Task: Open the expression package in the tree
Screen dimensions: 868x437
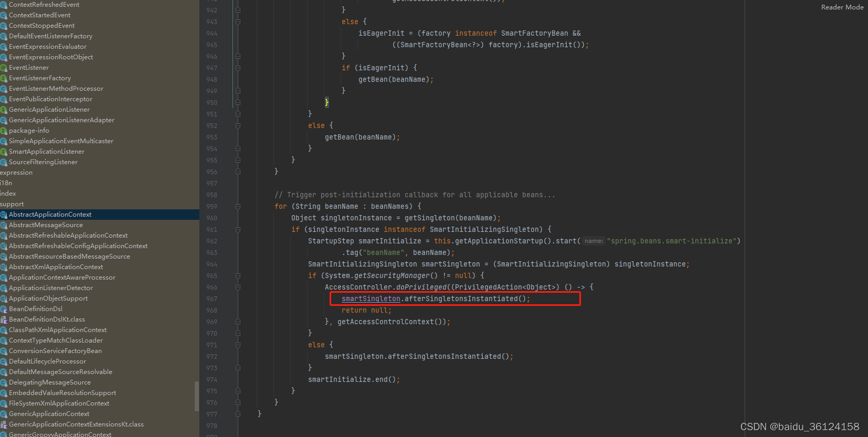Action: click(16, 173)
